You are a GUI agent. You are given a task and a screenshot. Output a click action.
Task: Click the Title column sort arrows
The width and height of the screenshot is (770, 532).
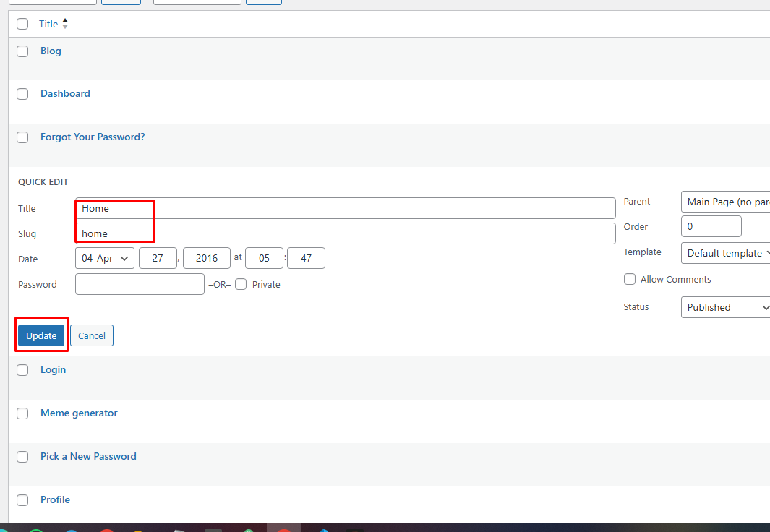coord(65,24)
